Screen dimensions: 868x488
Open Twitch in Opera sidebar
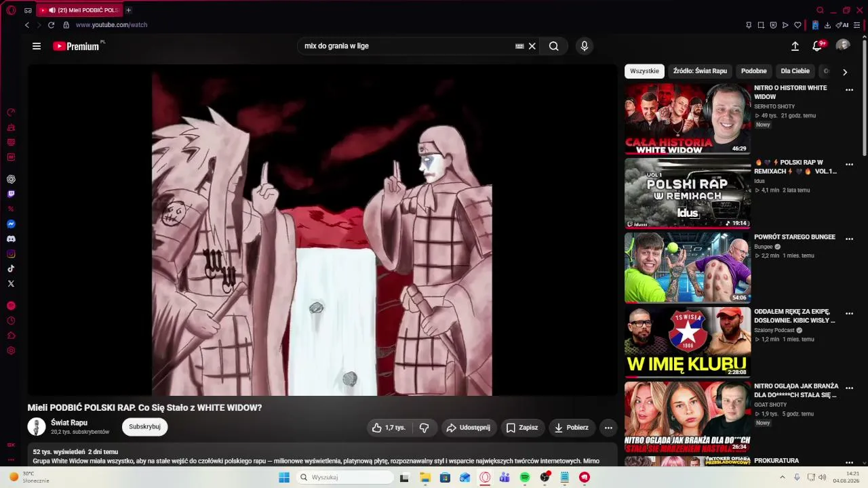pos(11,195)
